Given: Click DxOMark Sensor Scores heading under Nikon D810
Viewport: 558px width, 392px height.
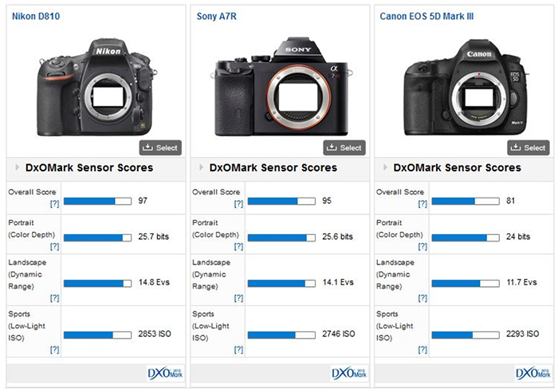Looking at the screenshot, I should (89, 167).
